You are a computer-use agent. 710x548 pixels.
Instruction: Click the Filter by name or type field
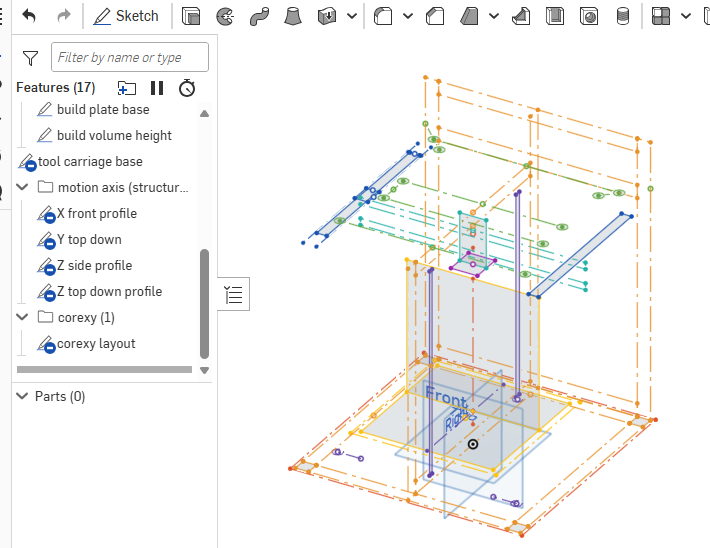[x=129, y=58]
